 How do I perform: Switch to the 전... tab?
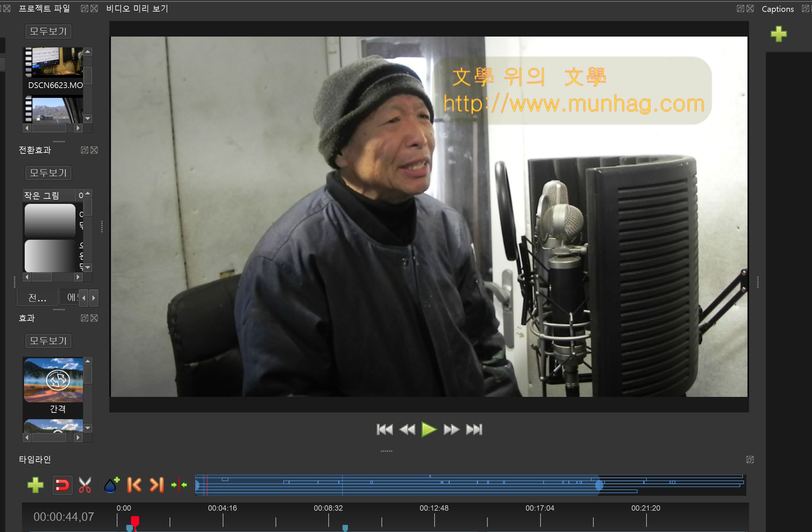click(37, 298)
